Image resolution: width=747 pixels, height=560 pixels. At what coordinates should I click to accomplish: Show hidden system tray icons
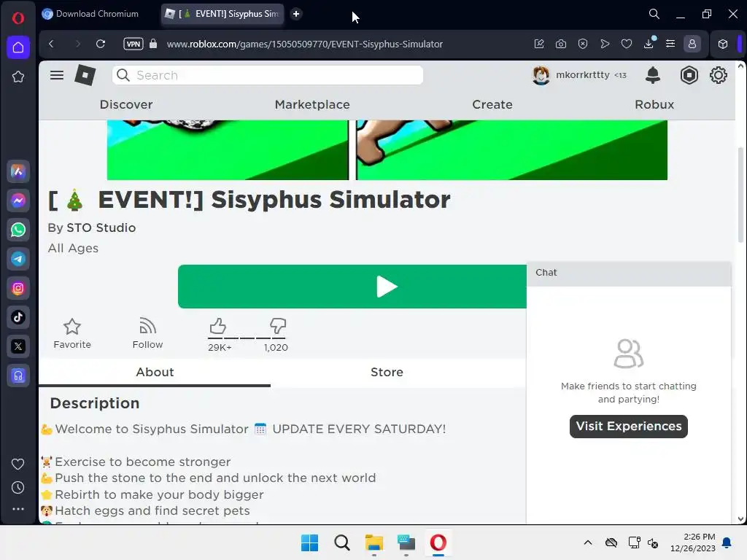588,542
